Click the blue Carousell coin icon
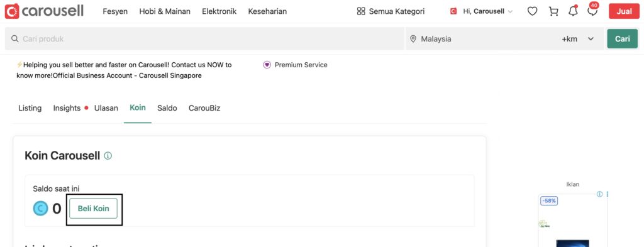This screenshot has height=247, width=644. point(41,209)
